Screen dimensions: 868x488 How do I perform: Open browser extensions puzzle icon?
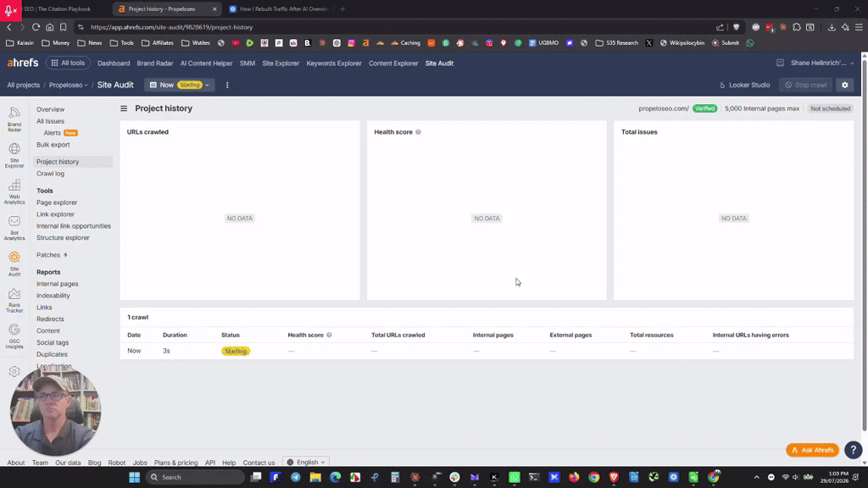[797, 27]
